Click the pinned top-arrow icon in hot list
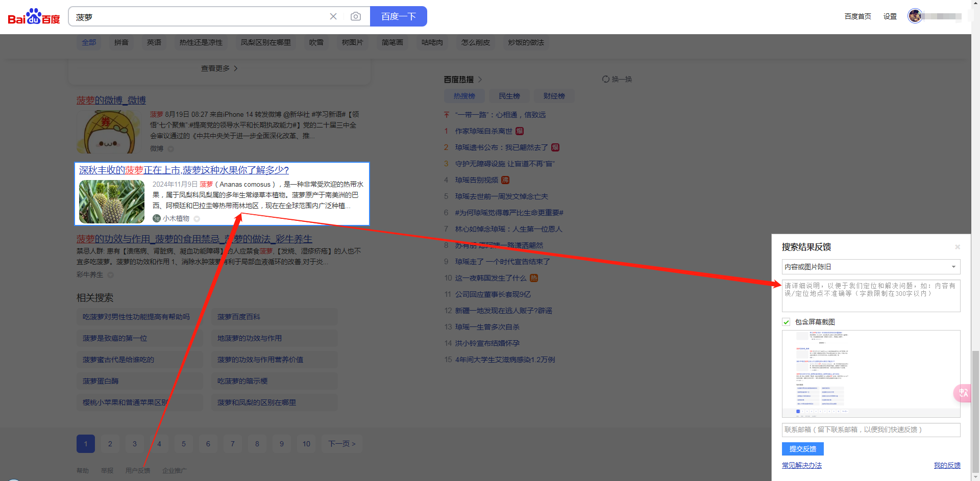This screenshot has width=980, height=481. pos(447,115)
